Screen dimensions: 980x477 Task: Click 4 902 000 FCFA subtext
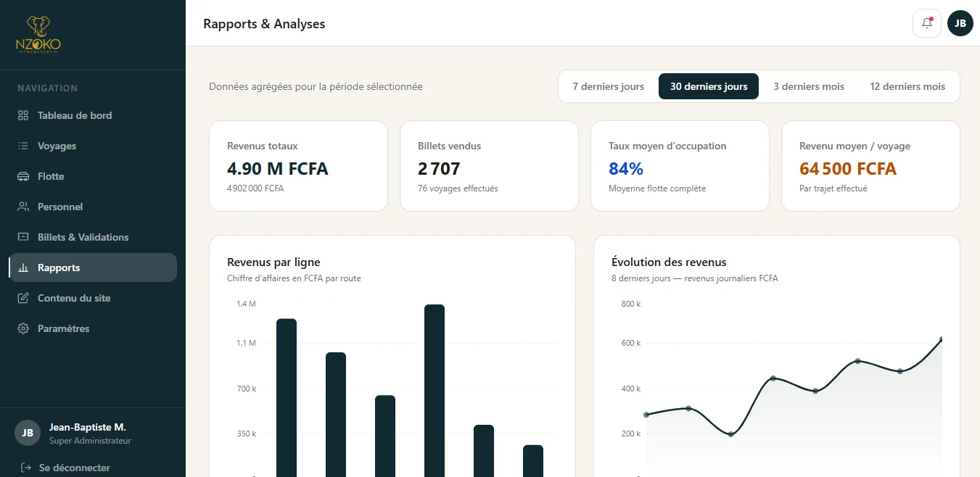[255, 188]
